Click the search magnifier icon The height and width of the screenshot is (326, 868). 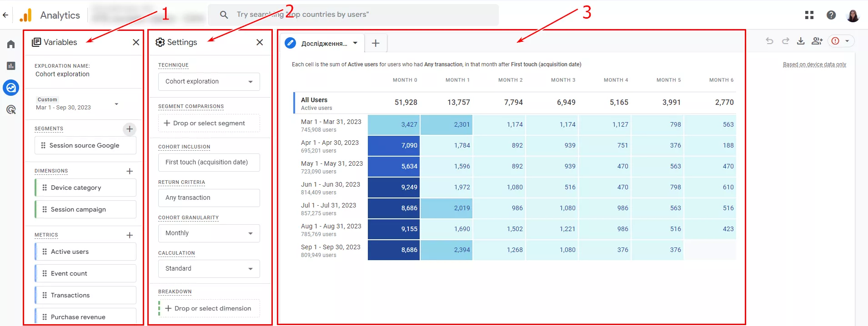[224, 15]
